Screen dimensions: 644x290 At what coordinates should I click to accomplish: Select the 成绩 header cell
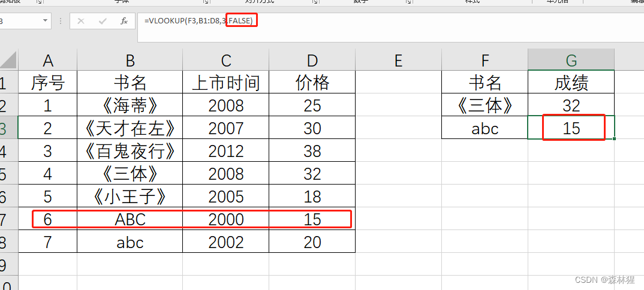pos(571,82)
